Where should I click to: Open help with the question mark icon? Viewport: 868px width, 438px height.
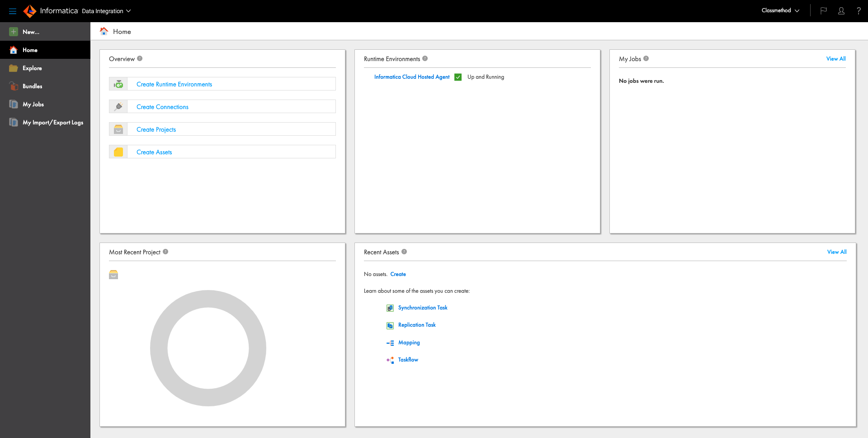click(x=859, y=10)
